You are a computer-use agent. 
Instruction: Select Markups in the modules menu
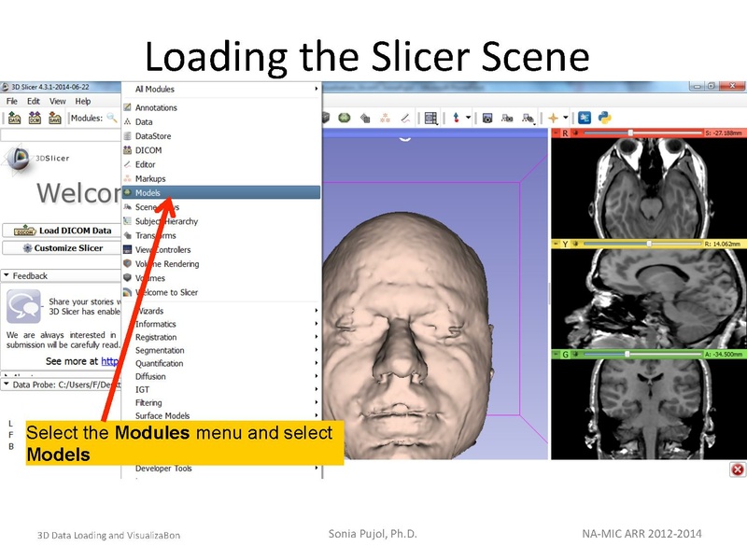tap(221, 178)
